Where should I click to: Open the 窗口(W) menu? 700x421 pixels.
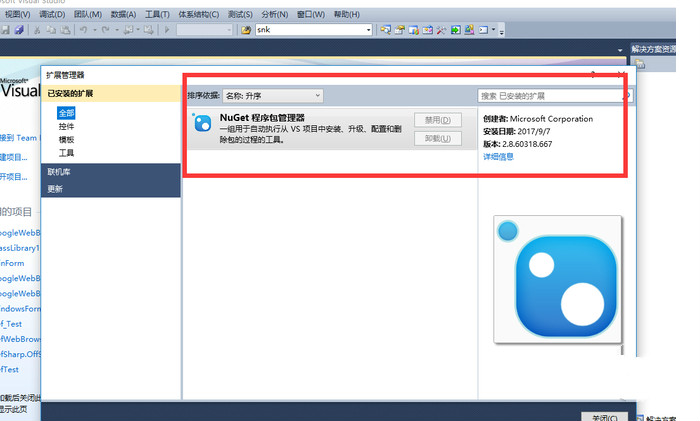click(x=311, y=14)
